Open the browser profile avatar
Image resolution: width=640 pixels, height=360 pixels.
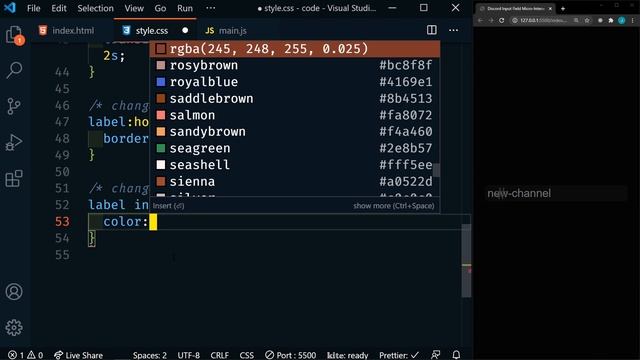pos(622,20)
